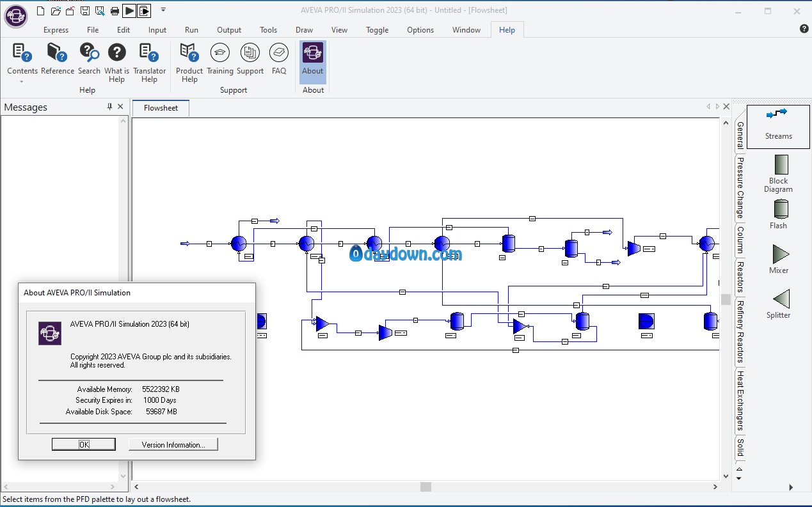Open the Options ribbon tab
Viewport: 812px width, 507px height.
click(x=420, y=30)
